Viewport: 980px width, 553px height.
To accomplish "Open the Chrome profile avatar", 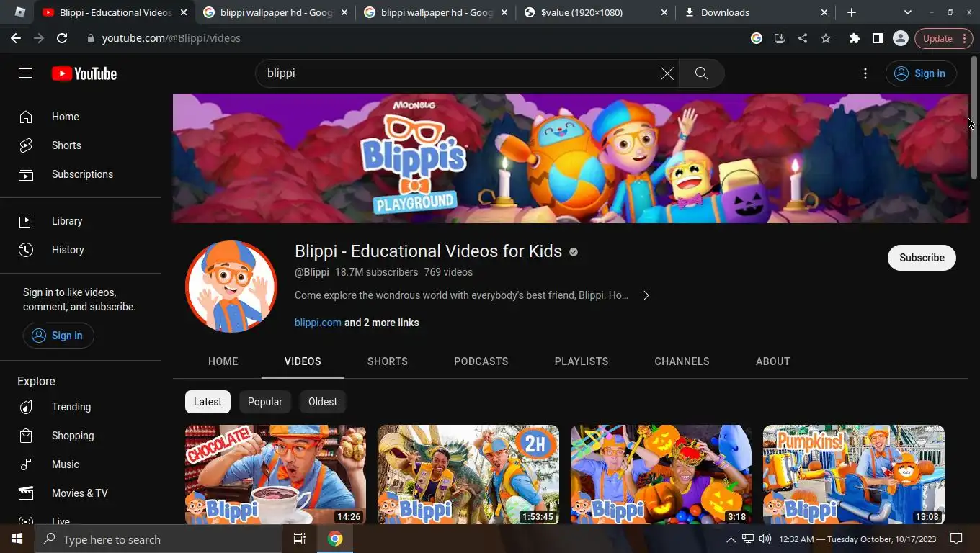I will tap(900, 38).
